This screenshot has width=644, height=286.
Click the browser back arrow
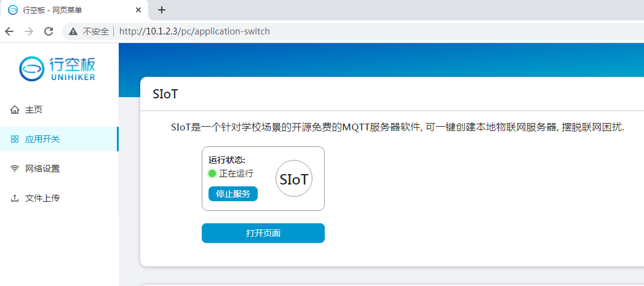tap(9, 31)
